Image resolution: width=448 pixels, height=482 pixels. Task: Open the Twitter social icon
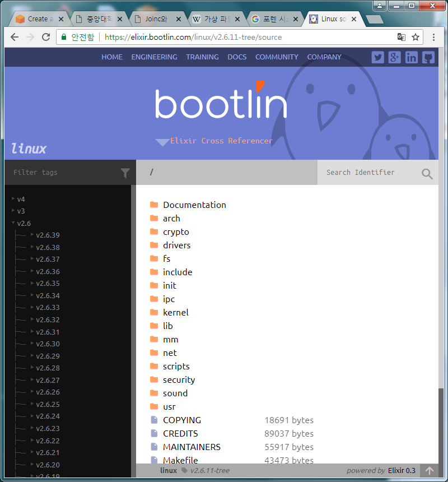(x=377, y=57)
